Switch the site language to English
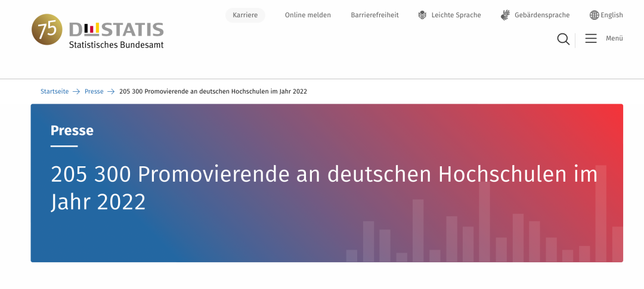This screenshot has height=289, width=644. point(612,15)
